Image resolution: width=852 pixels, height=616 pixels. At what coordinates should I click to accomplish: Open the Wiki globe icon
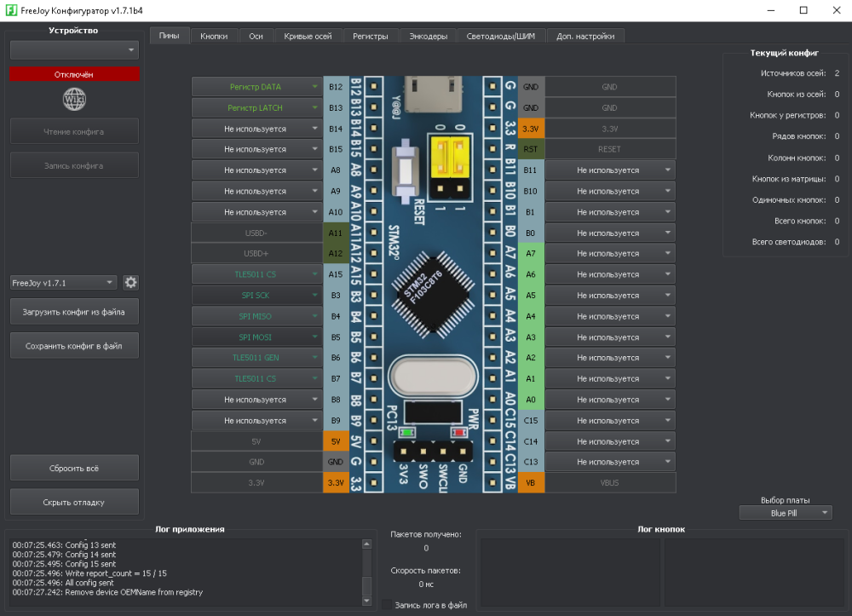click(x=75, y=100)
